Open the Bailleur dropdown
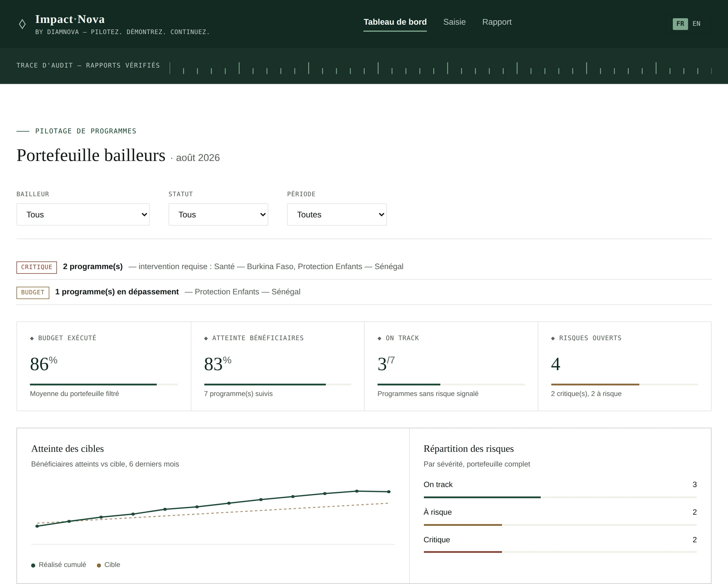The height and width of the screenshot is (584, 728). click(x=83, y=215)
